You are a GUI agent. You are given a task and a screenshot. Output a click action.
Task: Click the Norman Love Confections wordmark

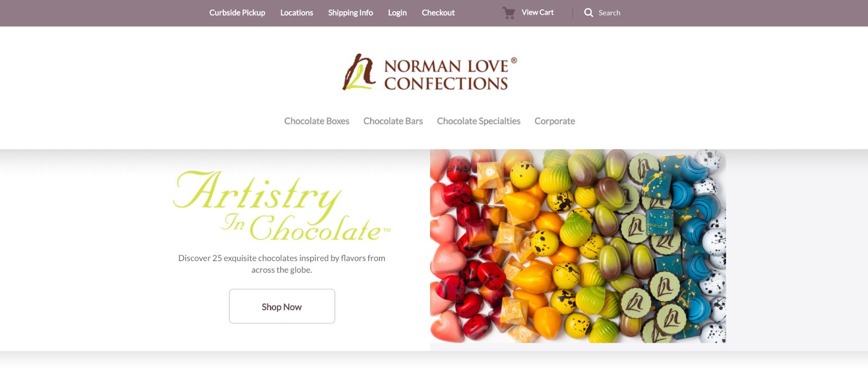click(446, 74)
